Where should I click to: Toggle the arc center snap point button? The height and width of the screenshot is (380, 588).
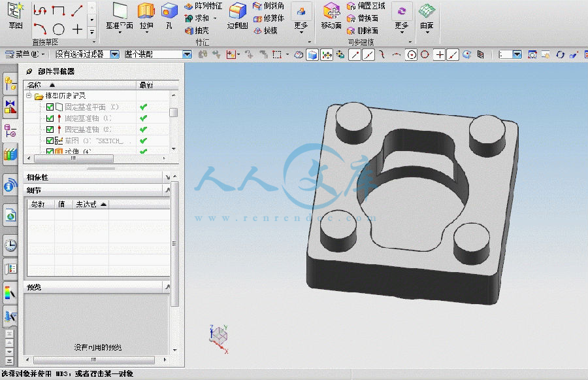pos(412,55)
